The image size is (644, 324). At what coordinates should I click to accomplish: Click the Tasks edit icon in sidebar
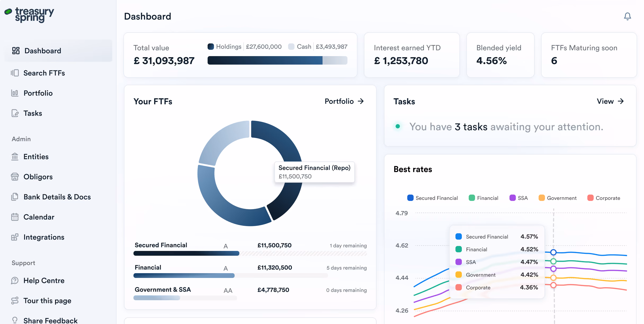click(x=15, y=113)
